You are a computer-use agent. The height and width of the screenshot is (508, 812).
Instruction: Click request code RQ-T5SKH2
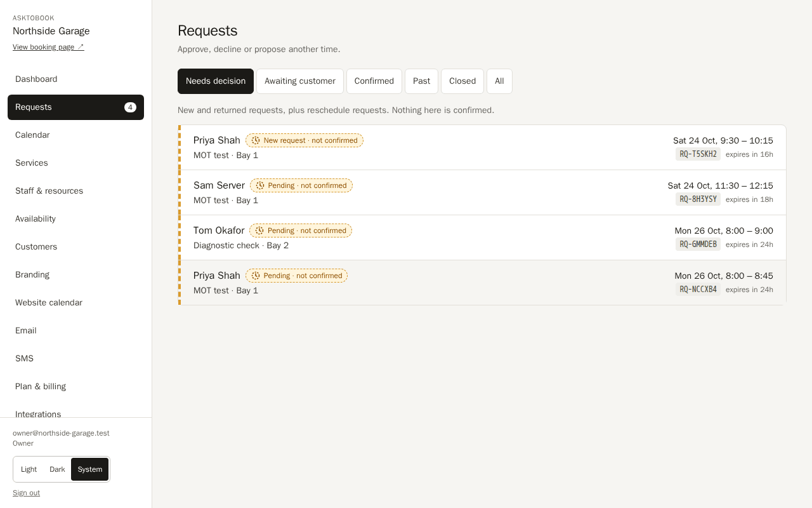coord(698,154)
